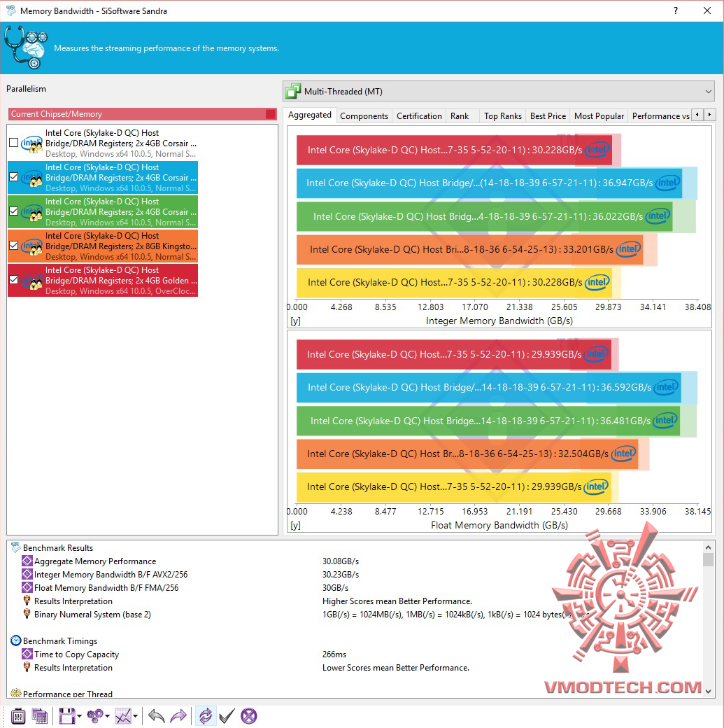Click Intel logo on the 2x 8GB Kingston entry
The image size is (724, 728).
[x=31, y=246]
